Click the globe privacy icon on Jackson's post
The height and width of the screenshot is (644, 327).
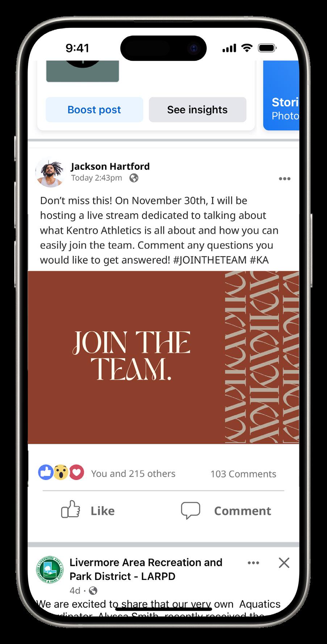point(134,178)
